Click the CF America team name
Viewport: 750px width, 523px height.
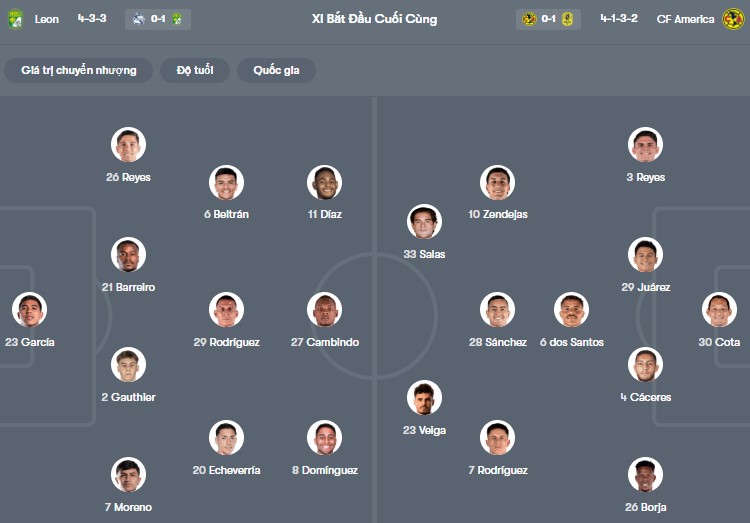click(x=685, y=19)
